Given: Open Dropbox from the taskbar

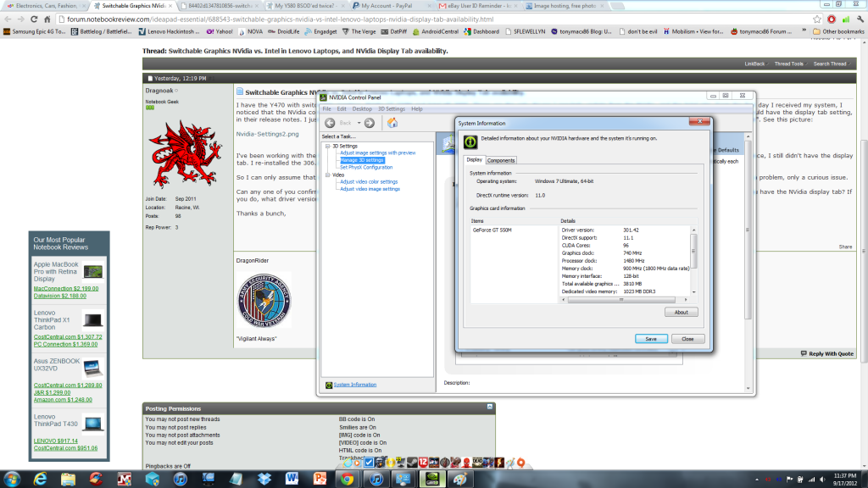Looking at the screenshot, I should tap(264, 480).
